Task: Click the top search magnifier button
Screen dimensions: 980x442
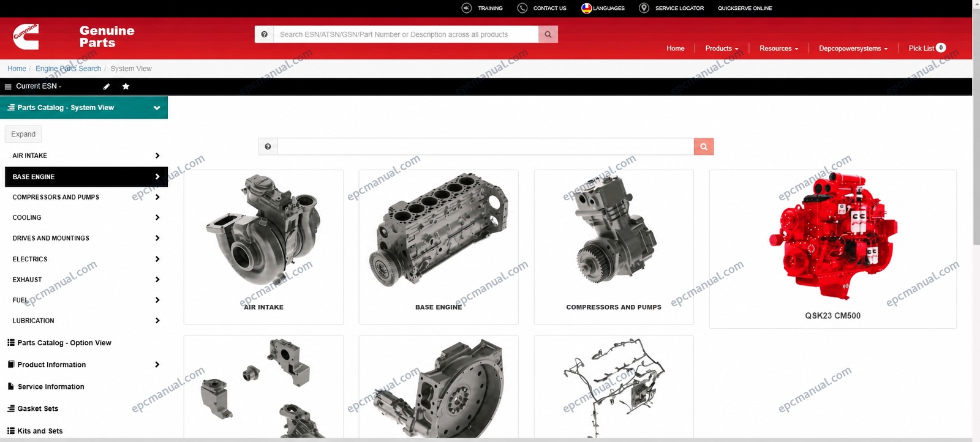Action: [x=548, y=34]
